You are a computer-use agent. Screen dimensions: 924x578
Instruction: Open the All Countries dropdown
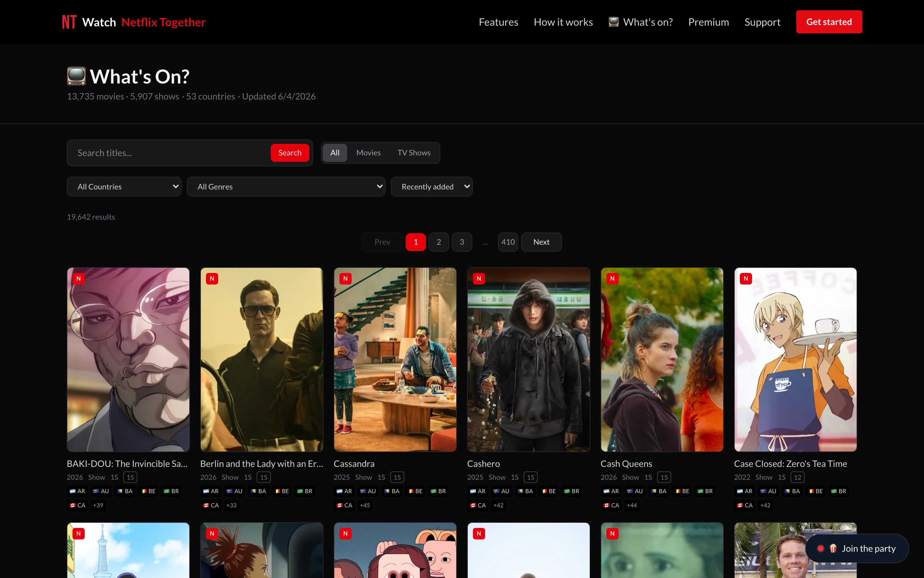pyautogui.click(x=124, y=187)
